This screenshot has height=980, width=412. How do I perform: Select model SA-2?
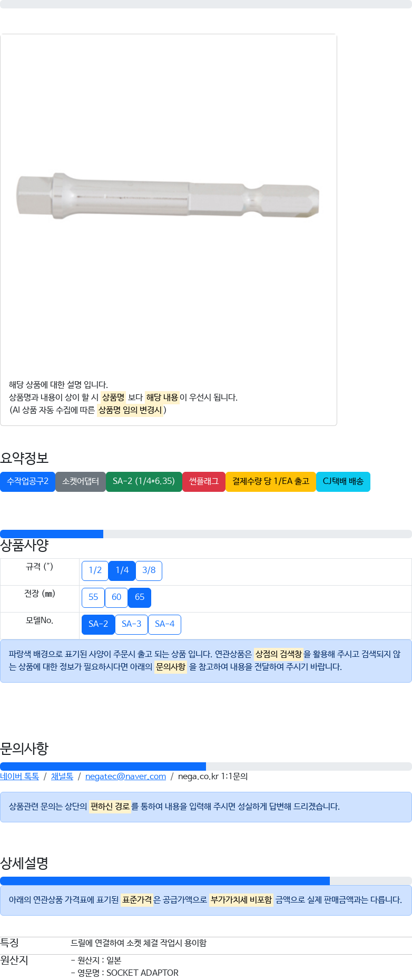tap(98, 624)
